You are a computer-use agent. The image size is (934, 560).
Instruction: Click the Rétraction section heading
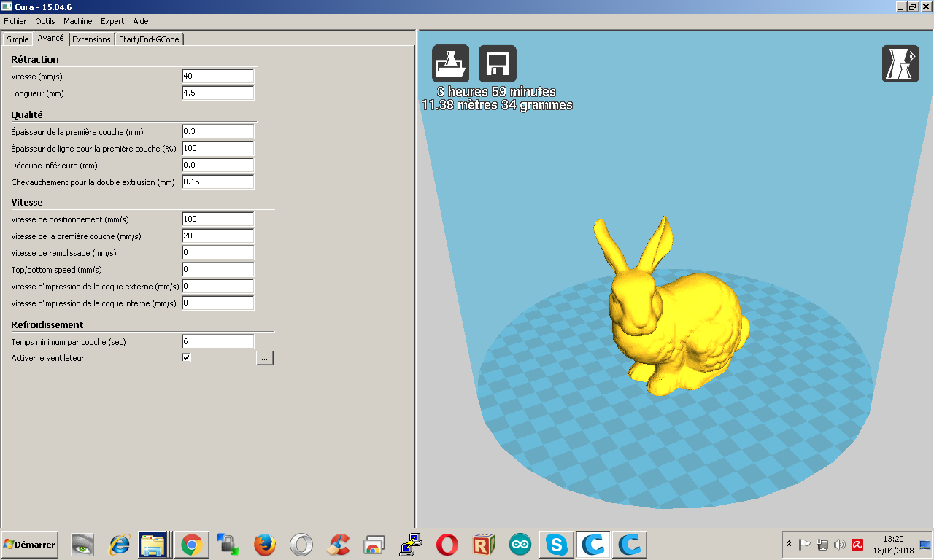point(35,59)
